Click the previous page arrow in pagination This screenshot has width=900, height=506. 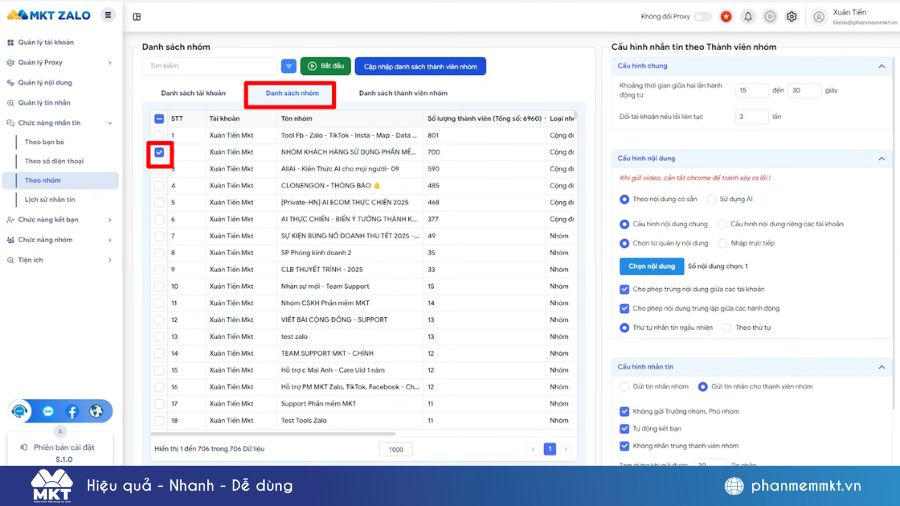[533, 449]
